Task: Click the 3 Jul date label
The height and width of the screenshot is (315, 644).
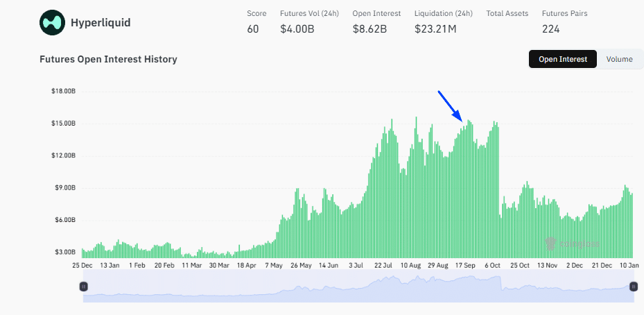Action: point(356,266)
